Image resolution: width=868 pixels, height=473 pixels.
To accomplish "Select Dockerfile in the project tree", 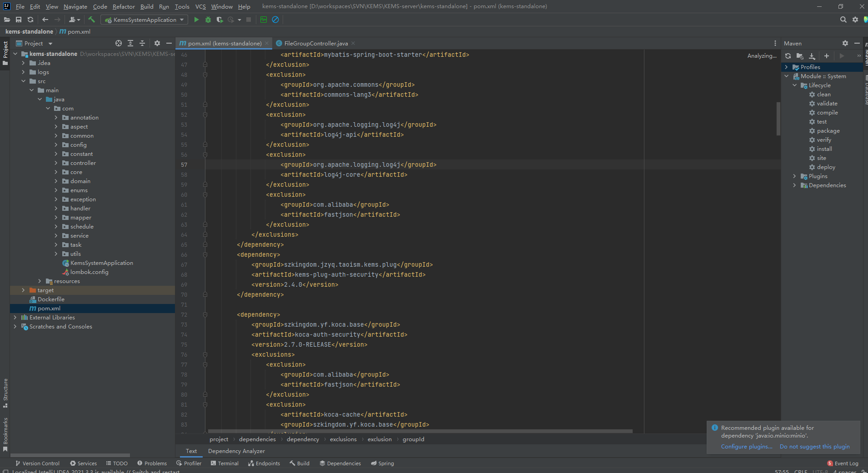I will pos(51,299).
